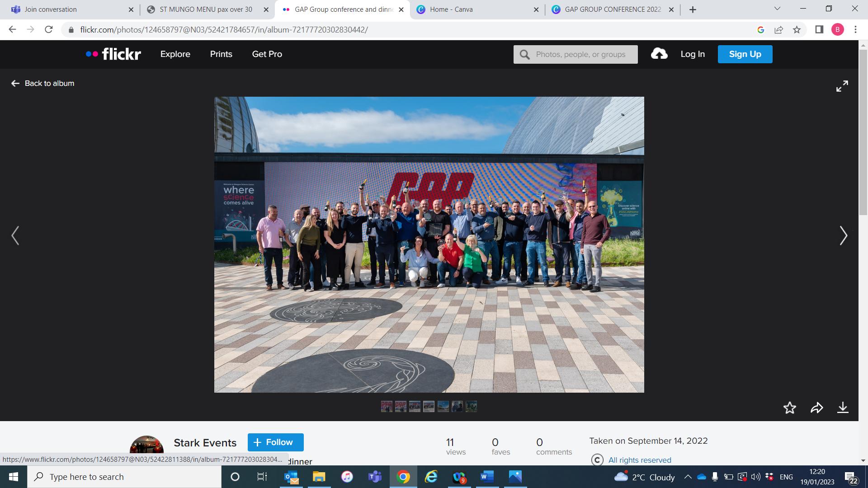Select first thumbnail in filmstrip
Screen dimensions: 868x488
tap(387, 407)
